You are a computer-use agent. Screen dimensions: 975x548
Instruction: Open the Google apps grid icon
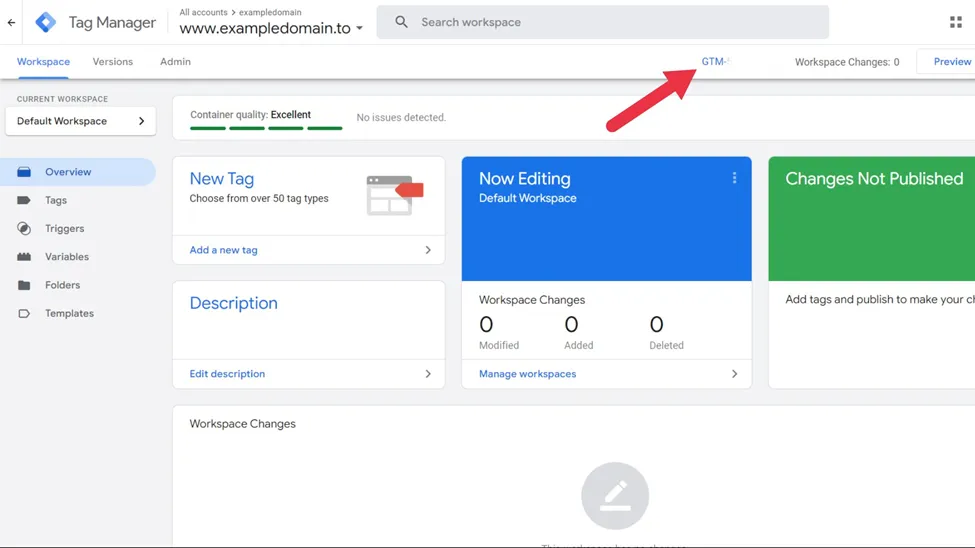point(956,22)
